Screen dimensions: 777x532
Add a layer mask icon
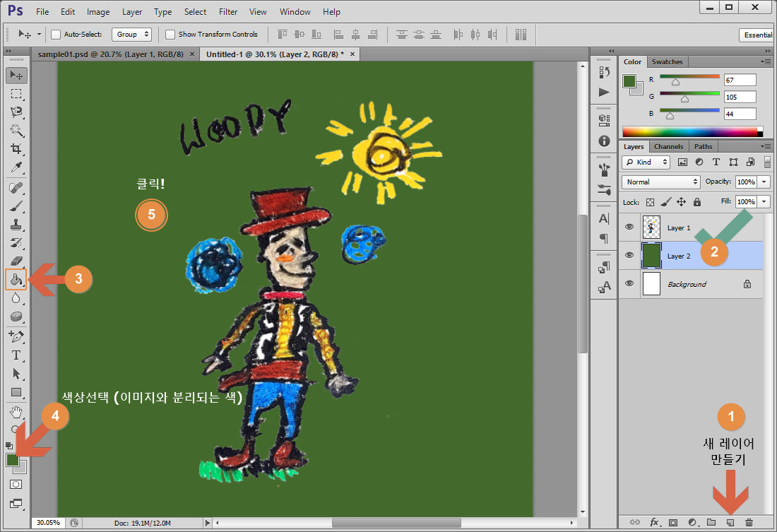[x=673, y=523]
